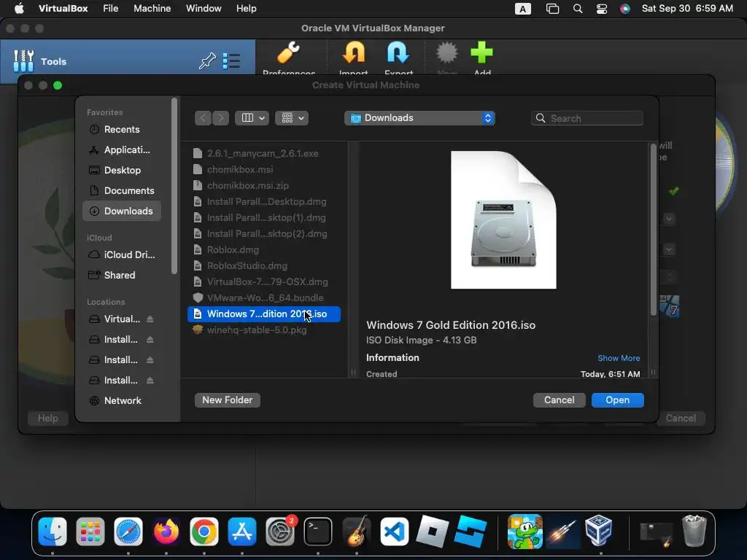The image size is (747, 560).
Task: Open GarageBand guitar icon in the Dock
Action: pyautogui.click(x=356, y=532)
